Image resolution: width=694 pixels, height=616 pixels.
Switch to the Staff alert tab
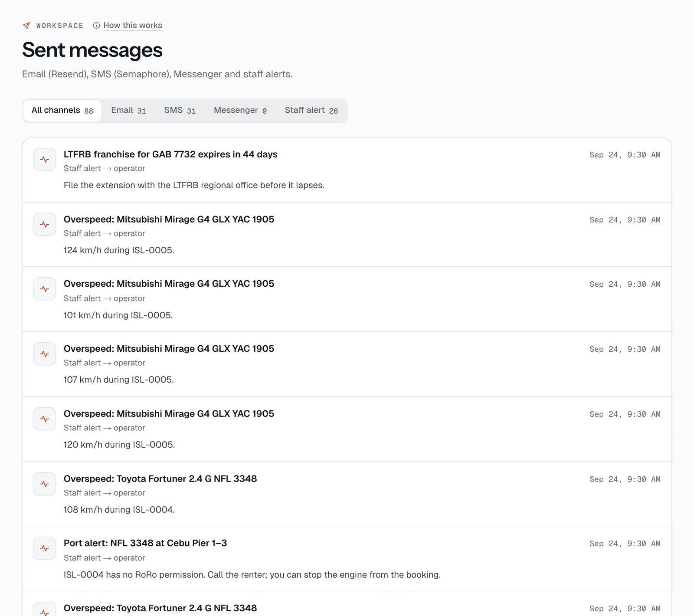coord(311,111)
